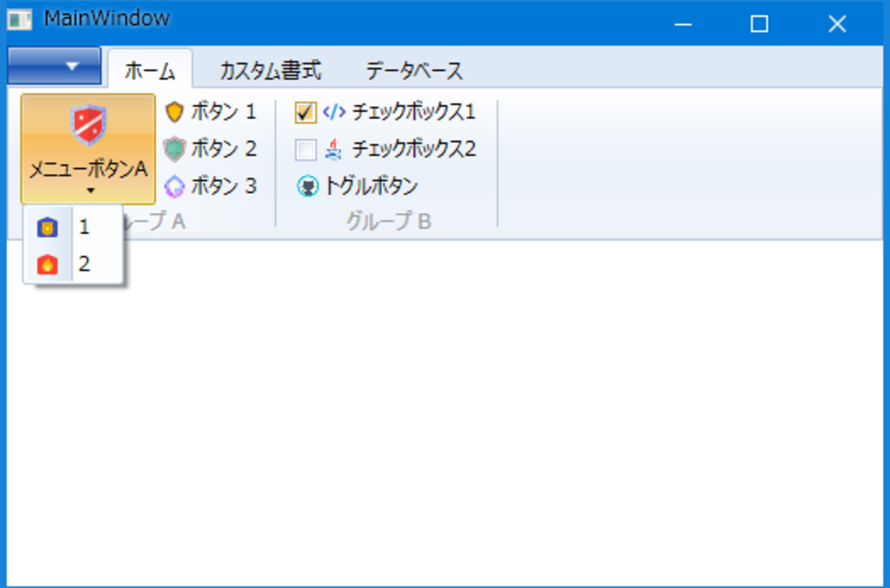Choose item 1 from the dropdown menu
Viewport: 890px width, 588px height.
[73, 227]
